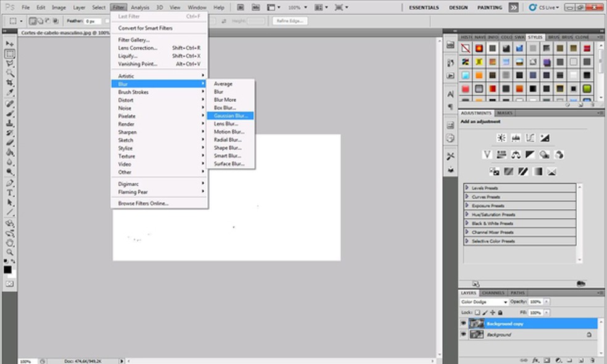Add a layer mask from Layers footer
Image resolution: width=607 pixels, height=364 pixels.
point(547,360)
